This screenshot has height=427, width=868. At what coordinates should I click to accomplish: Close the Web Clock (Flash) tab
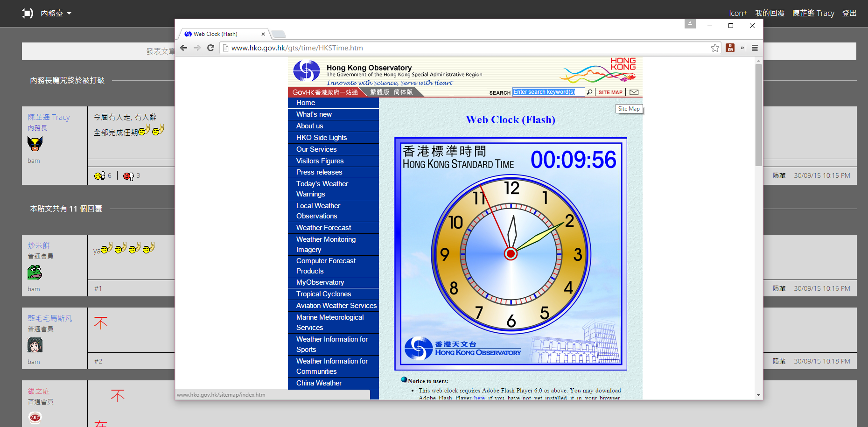[x=263, y=34]
